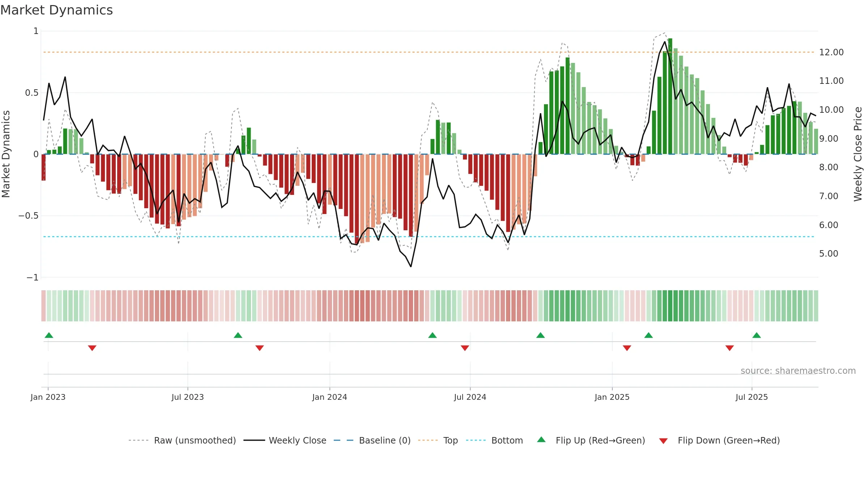Select the flip-down marker before Jan 2024
This screenshot has width=868, height=488.
pyautogui.click(x=260, y=348)
